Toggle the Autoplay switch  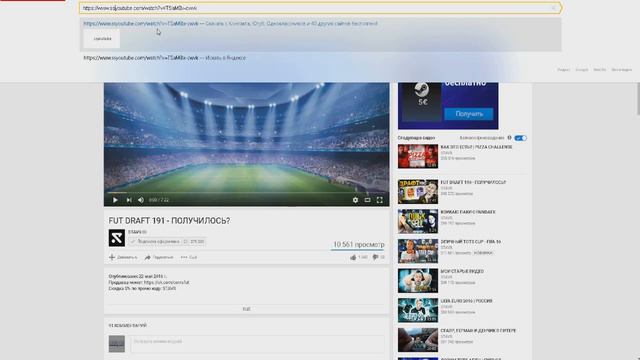click(x=520, y=138)
